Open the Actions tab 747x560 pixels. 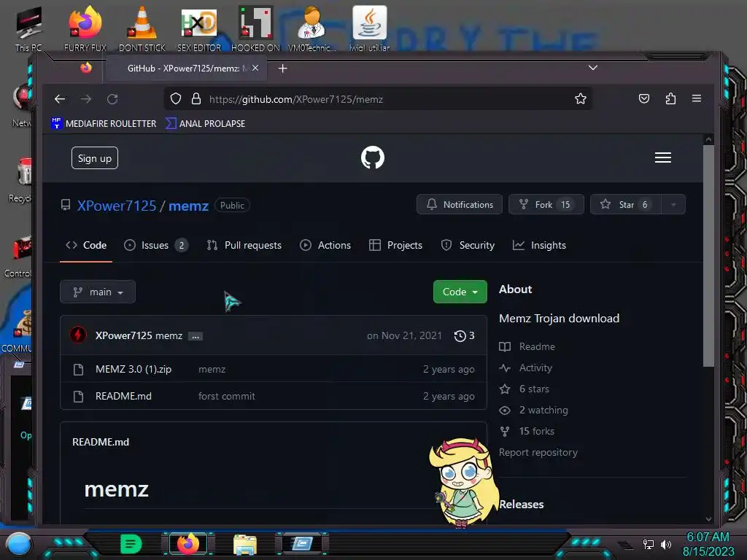325,245
